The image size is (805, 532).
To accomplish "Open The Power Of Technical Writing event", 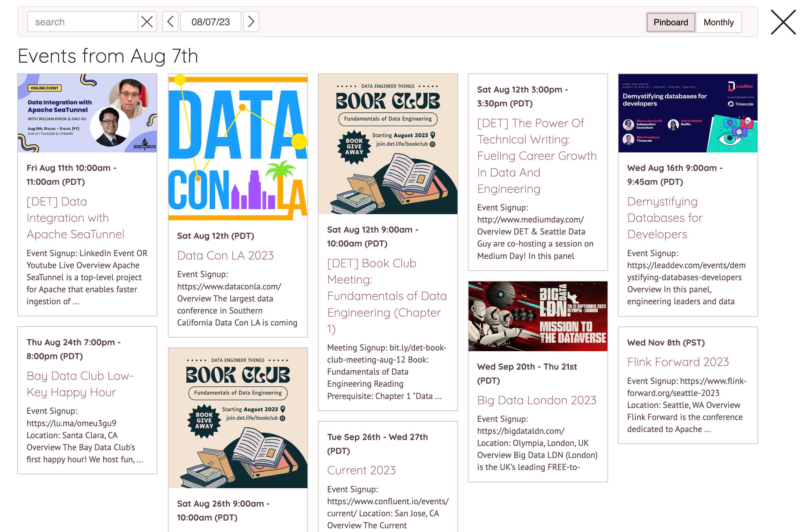I will tap(536, 156).
